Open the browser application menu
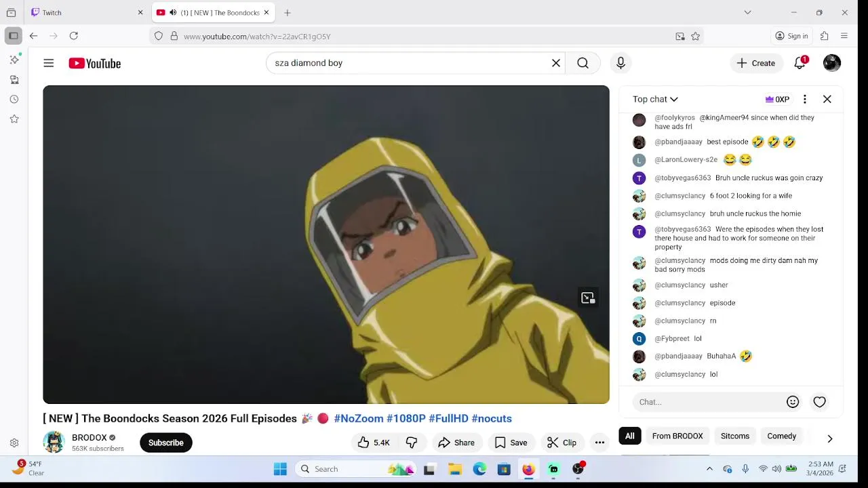 pos(844,36)
